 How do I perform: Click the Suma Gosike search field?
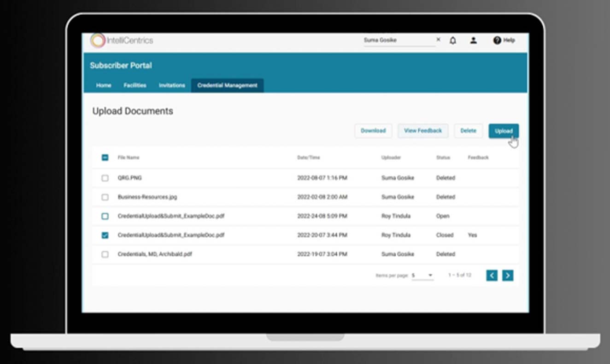pos(399,41)
